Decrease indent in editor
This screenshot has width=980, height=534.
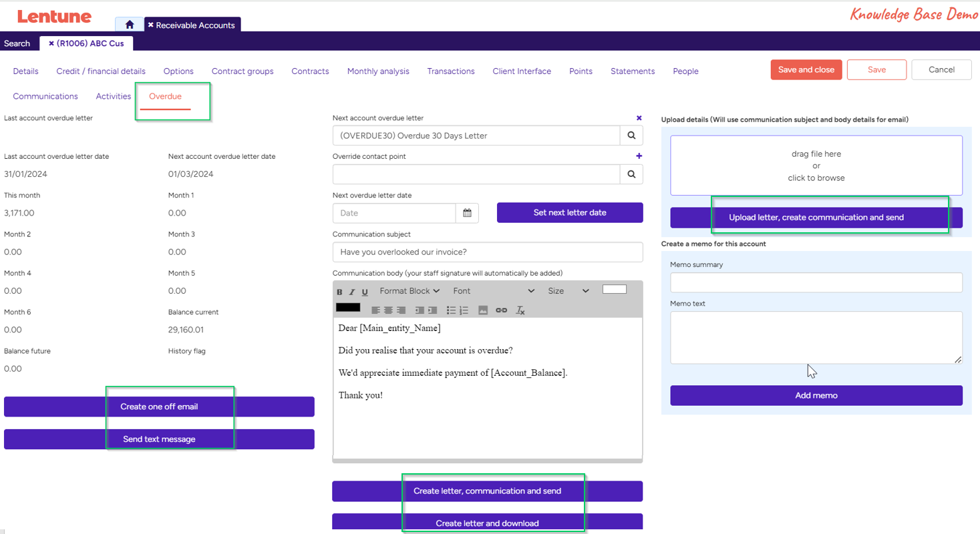[x=420, y=310]
